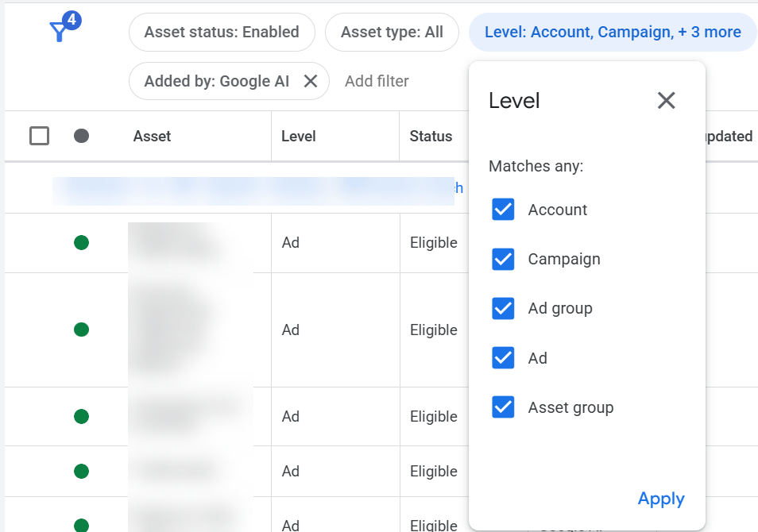This screenshot has width=758, height=532.
Task: Disable the Campaign level checkbox
Action: coord(502,259)
